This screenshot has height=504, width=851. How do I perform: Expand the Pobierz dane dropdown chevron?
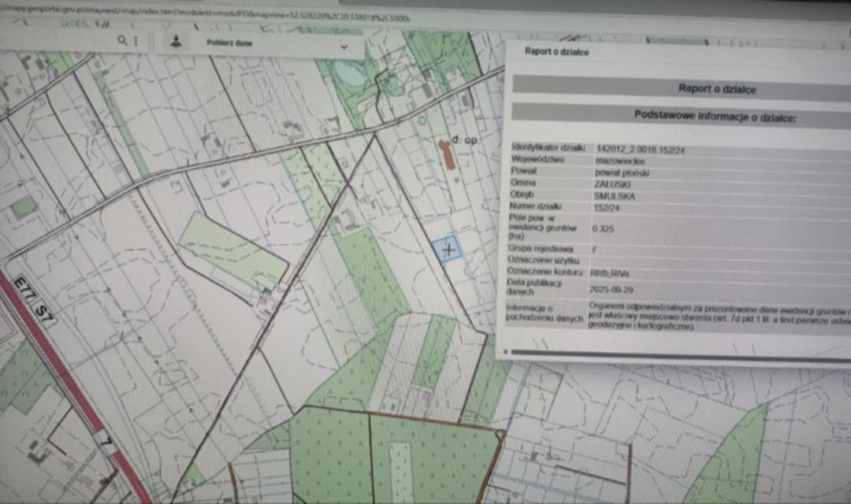coord(344,46)
